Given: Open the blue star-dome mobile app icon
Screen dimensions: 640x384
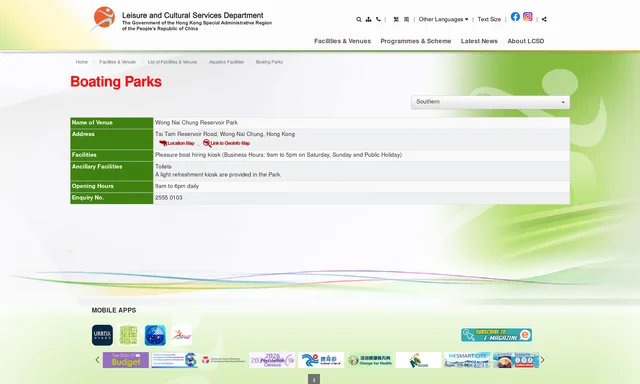Looking at the screenshot, I should 155,335.
